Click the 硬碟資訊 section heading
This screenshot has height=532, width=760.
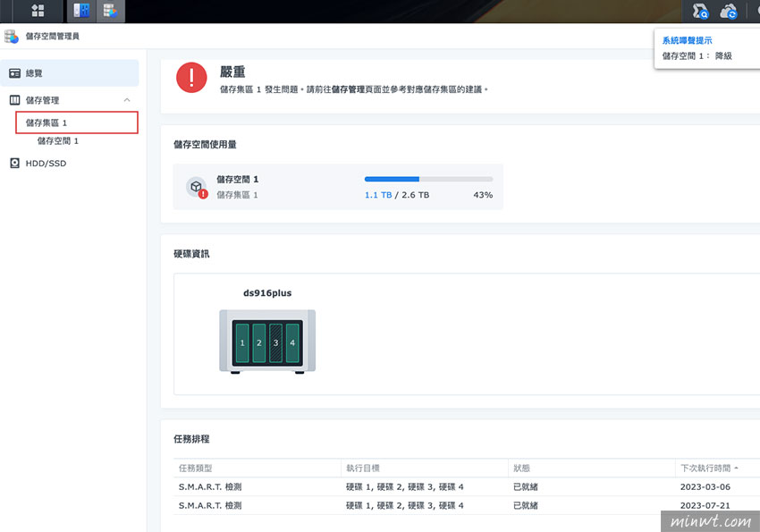tap(191, 254)
